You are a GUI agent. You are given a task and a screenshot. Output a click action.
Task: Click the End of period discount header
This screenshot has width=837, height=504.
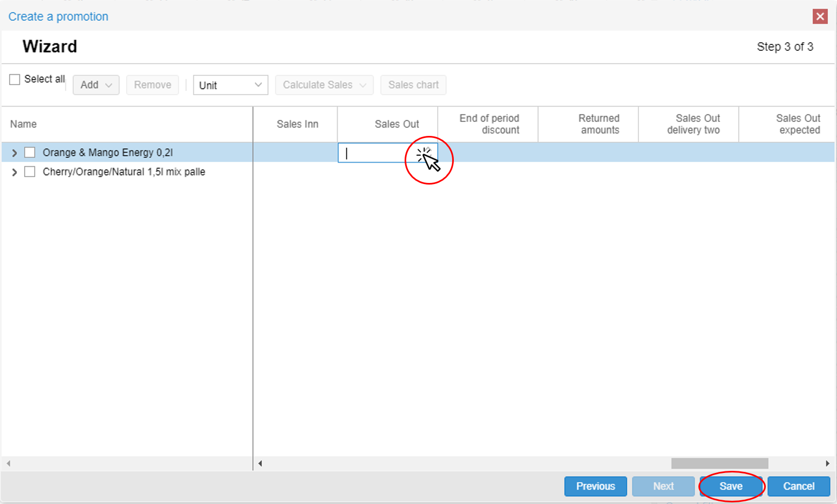[x=489, y=124]
